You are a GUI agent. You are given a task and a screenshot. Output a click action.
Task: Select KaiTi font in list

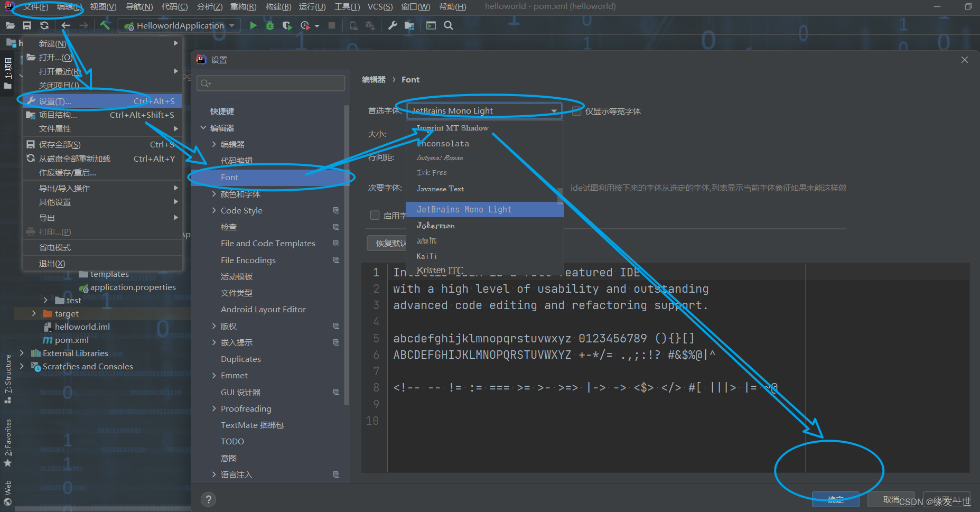pos(485,256)
